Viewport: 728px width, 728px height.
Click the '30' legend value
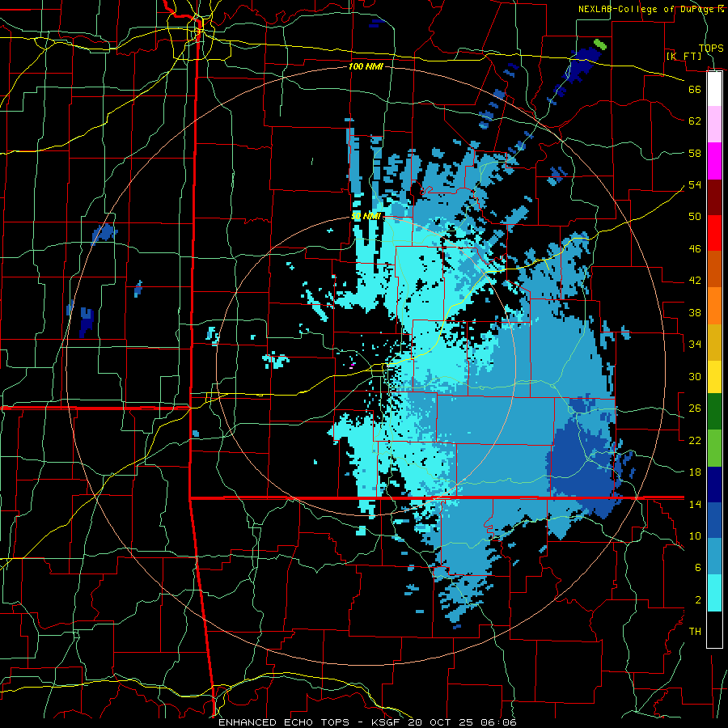tap(695, 376)
